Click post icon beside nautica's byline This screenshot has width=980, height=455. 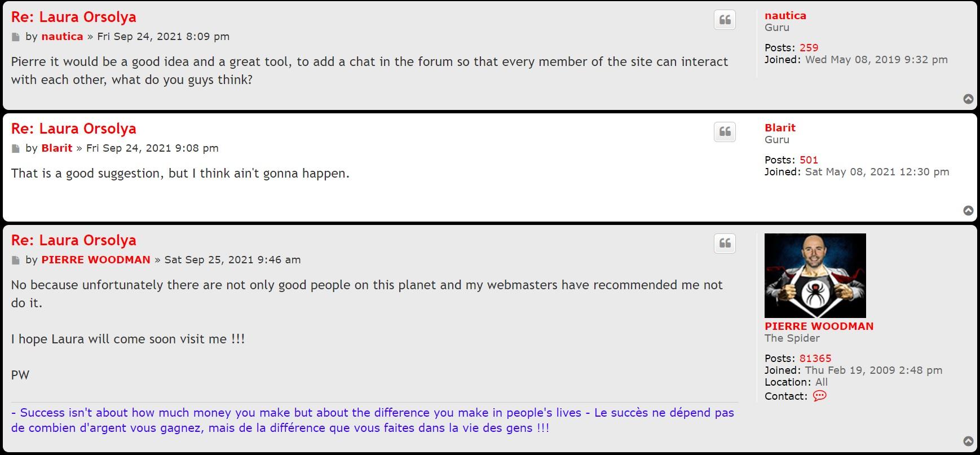click(16, 37)
